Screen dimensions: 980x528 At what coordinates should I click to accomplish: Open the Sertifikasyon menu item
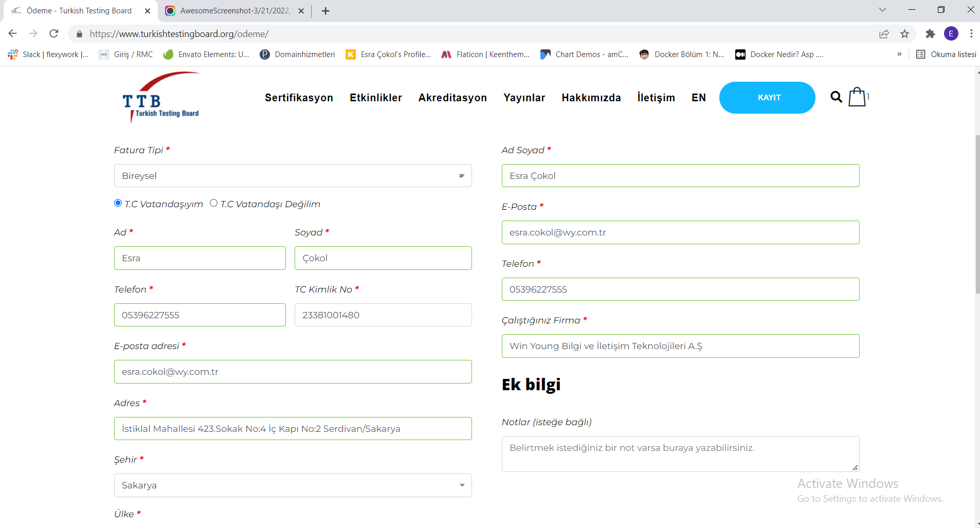pyautogui.click(x=299, y=98)
